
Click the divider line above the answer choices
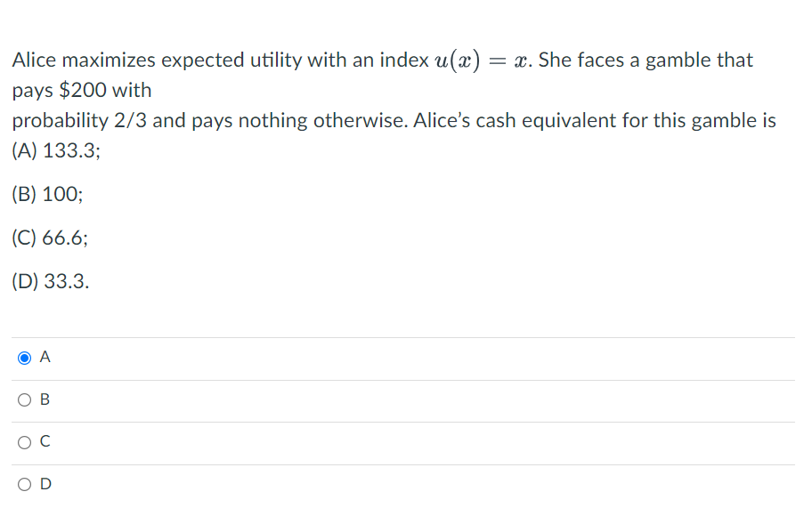406,336
